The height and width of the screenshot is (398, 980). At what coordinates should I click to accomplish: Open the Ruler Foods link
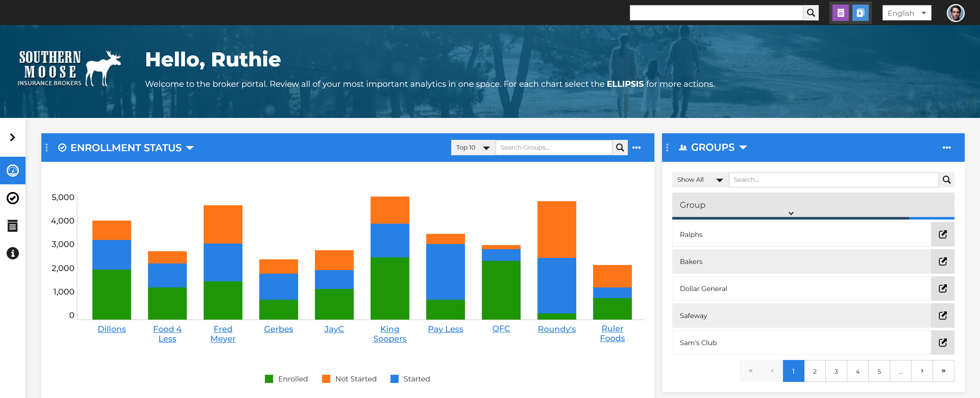tap(612, 333)
